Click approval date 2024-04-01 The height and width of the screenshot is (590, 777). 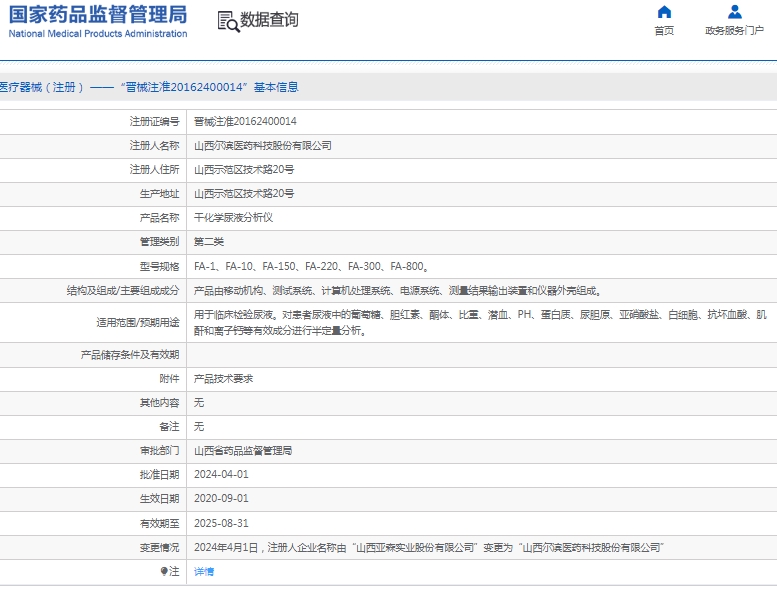(x=221, y=475)
